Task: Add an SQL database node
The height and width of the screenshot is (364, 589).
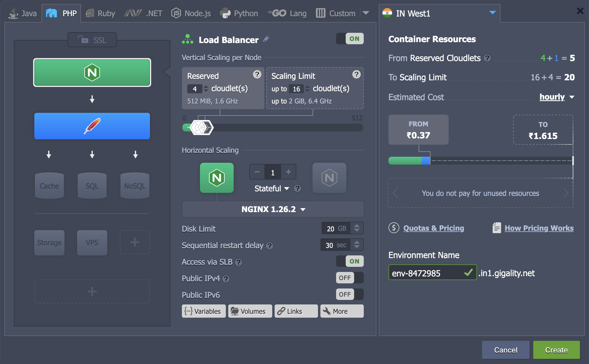Action: [92, 186]
